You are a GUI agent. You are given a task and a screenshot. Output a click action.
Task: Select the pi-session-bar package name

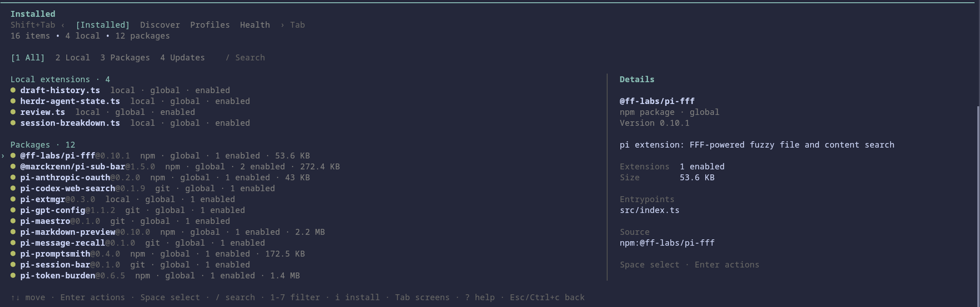[55, 265]
